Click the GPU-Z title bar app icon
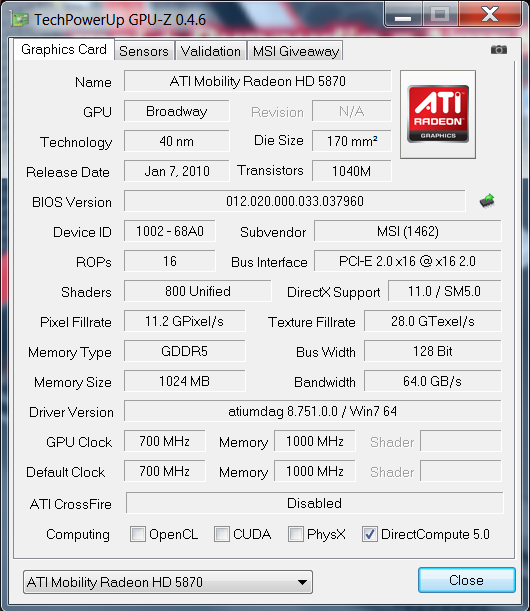The height and width of the screenshot is (611, 530). coord(19,19)
